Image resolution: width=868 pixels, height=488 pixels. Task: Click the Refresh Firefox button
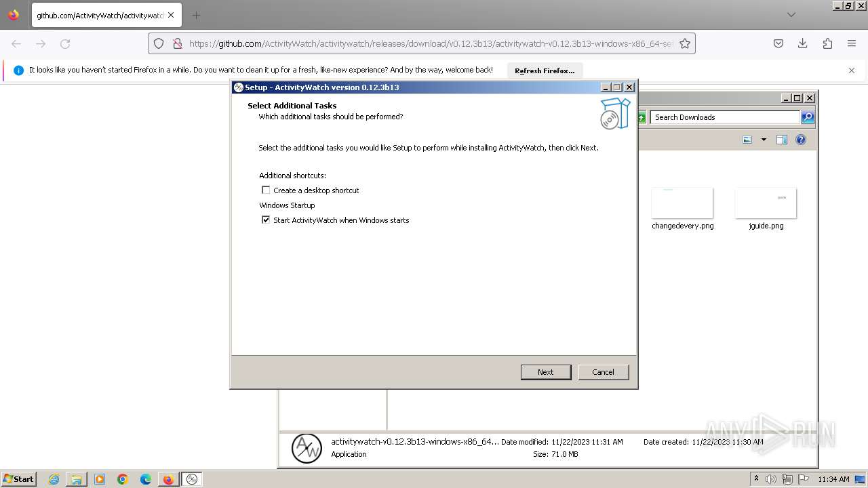tap(545, 70)
